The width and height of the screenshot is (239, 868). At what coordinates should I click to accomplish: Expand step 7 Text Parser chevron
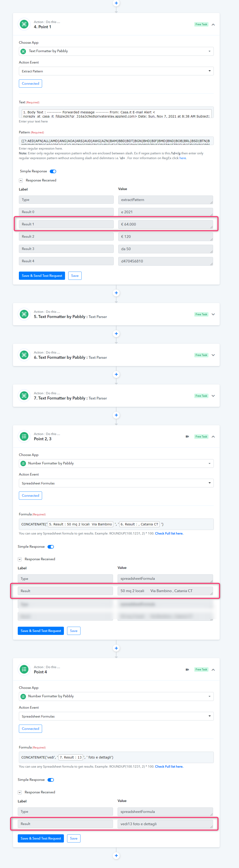pyautogui.click(x=213, y=396)
